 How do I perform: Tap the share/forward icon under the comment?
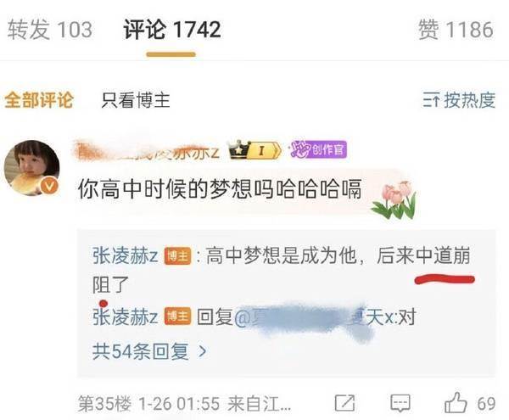click(344, 403)
